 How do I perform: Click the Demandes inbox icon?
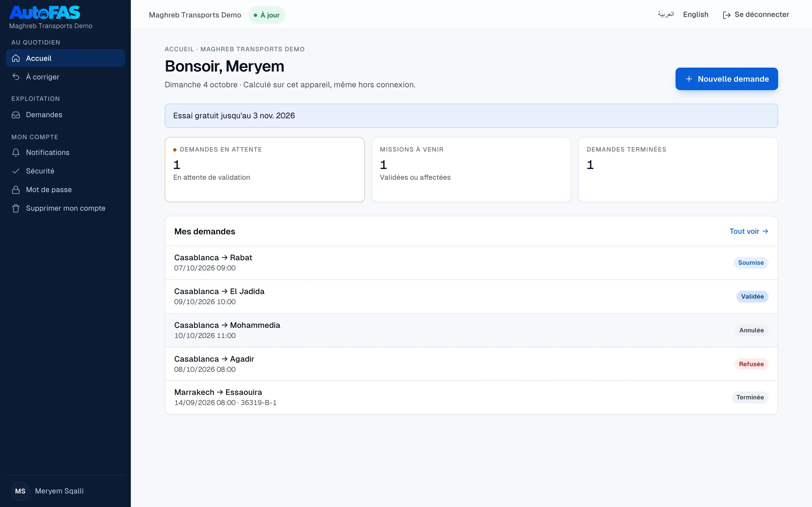16,115
